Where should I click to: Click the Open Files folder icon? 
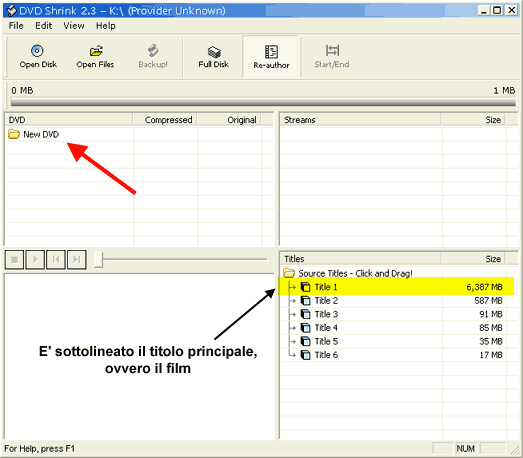[x=96, y=51]
